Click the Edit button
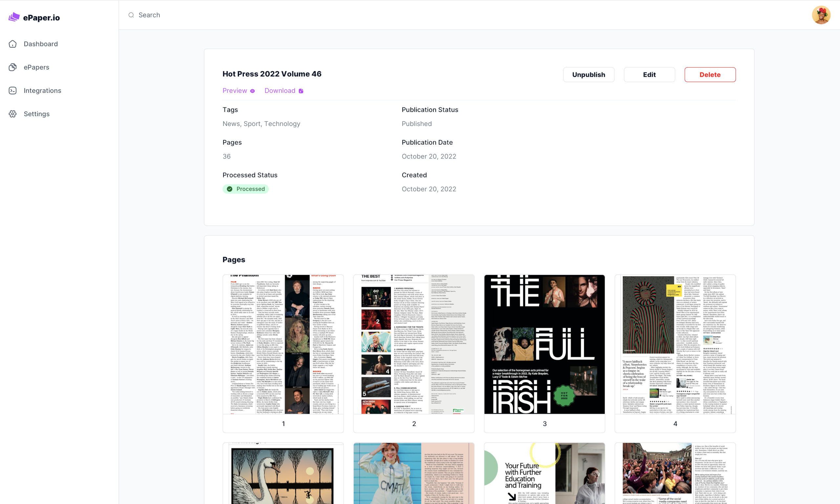Viewport: 840px width, 504px height. 649,75
